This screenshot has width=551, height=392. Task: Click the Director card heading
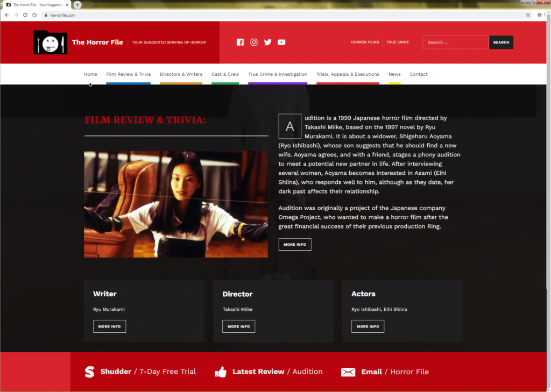point(237,294)
